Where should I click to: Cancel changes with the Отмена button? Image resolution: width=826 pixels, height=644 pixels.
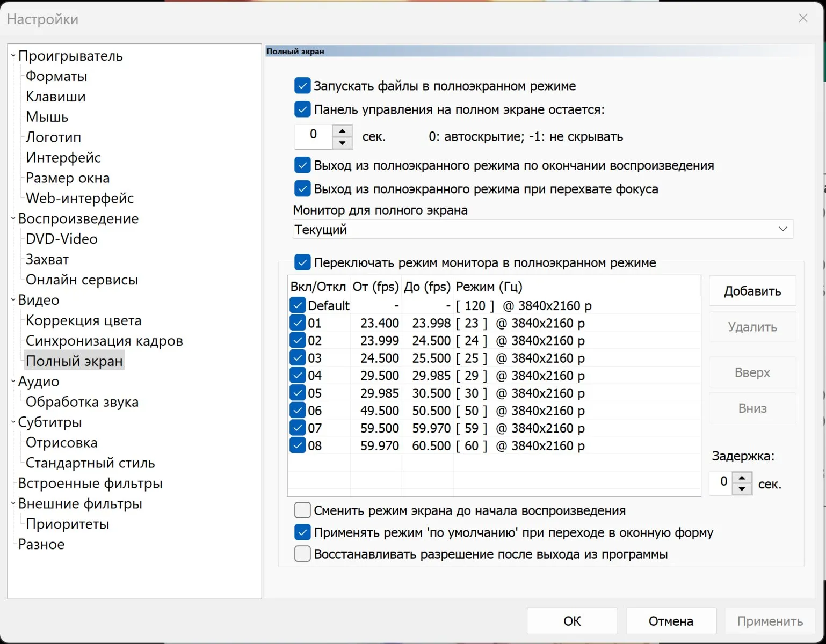pyautogui.click(x=671, y=621)
